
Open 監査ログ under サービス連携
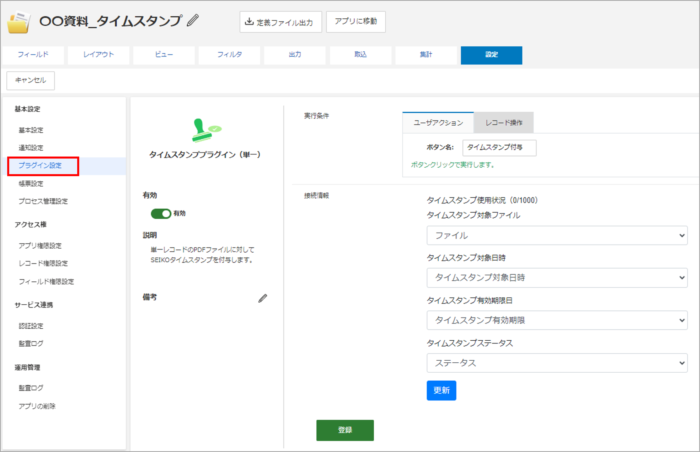pyautogui.click(x=31, y=343)
